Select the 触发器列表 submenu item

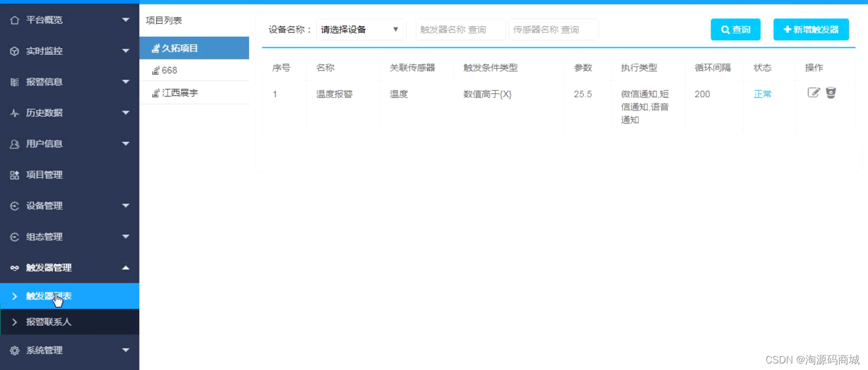coord(70,296)
